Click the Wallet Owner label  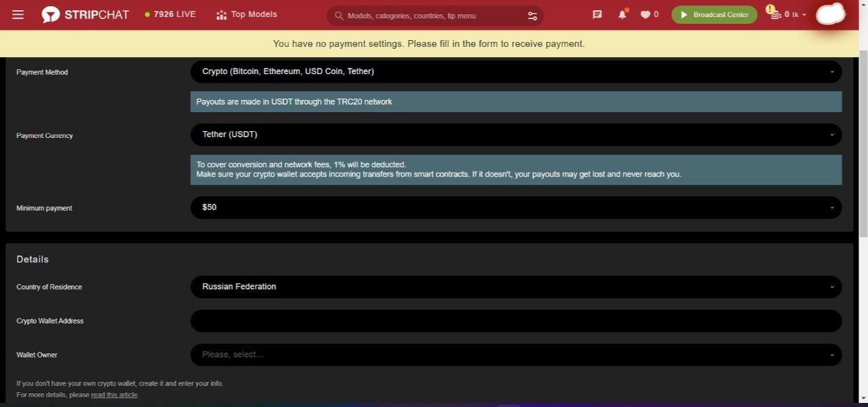coord(37,355)
